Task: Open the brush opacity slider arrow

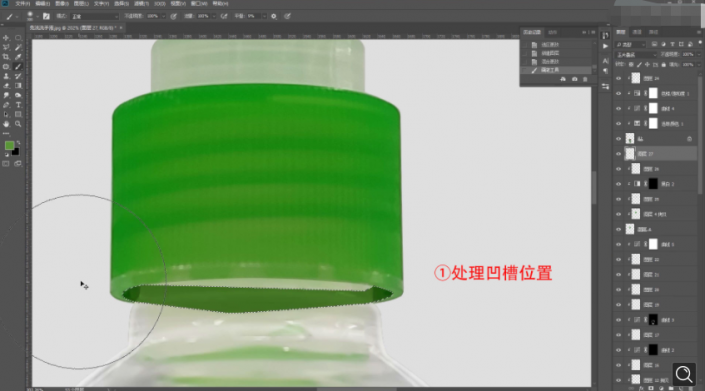Action: (x=163, y=16)
